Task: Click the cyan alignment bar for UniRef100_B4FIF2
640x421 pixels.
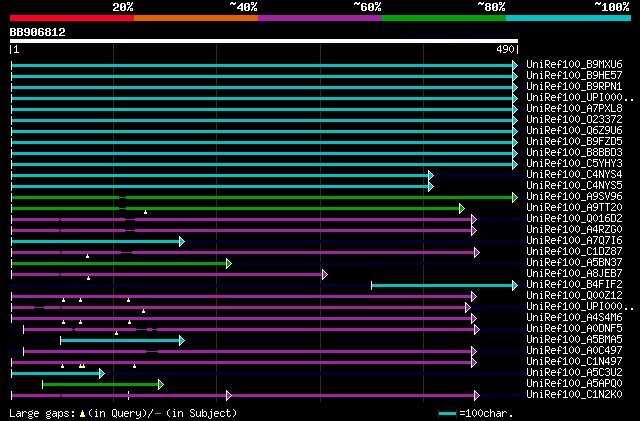Action: point(442,285)
